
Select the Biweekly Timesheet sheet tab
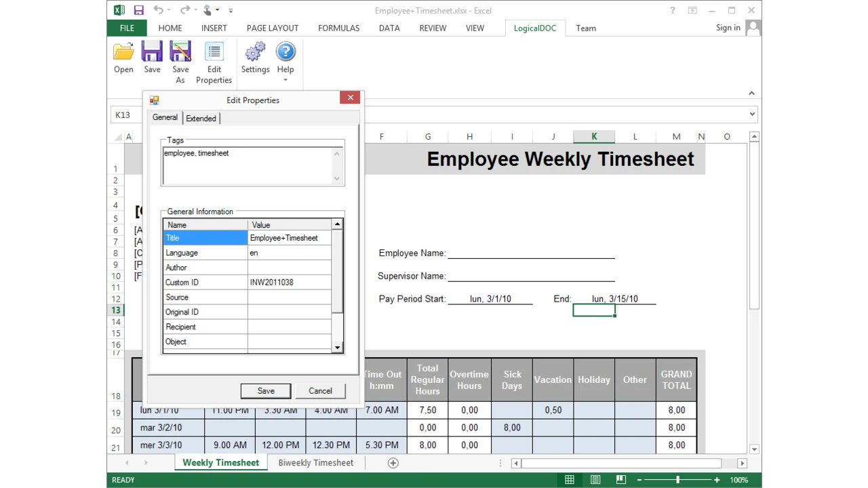(x=315, y=463)
